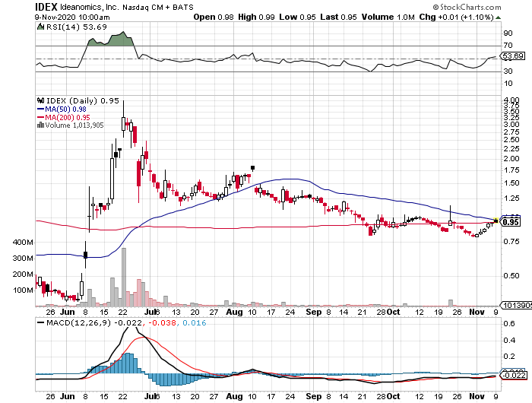Click the Volume 1.0M header value
The width and height of the screenshot is (532, 403).
(388, 17)
